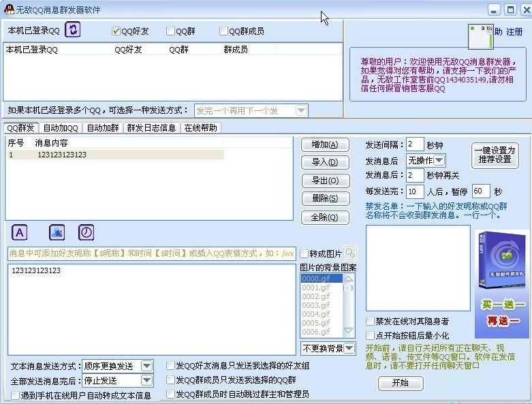This screenshot has width=532, height=404.
Task: Click the 开始 button
Action: point(401,384)
